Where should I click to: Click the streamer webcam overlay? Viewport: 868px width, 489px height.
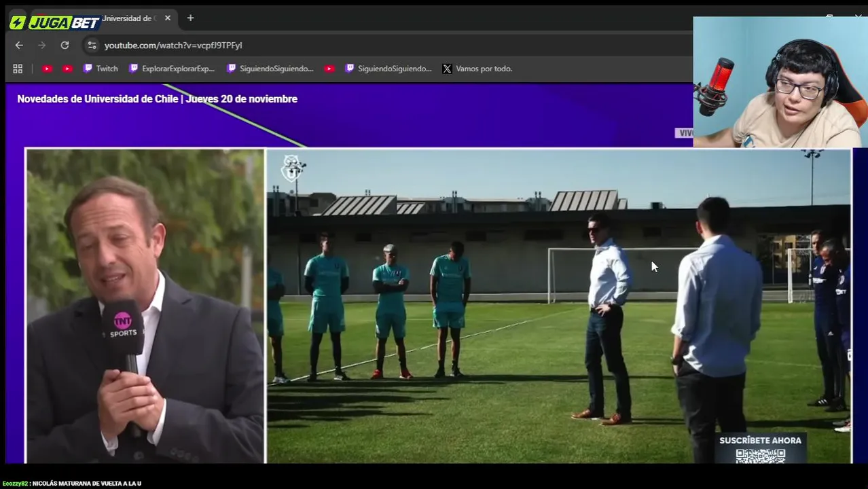pyautogui.click(x=780, y=81)
